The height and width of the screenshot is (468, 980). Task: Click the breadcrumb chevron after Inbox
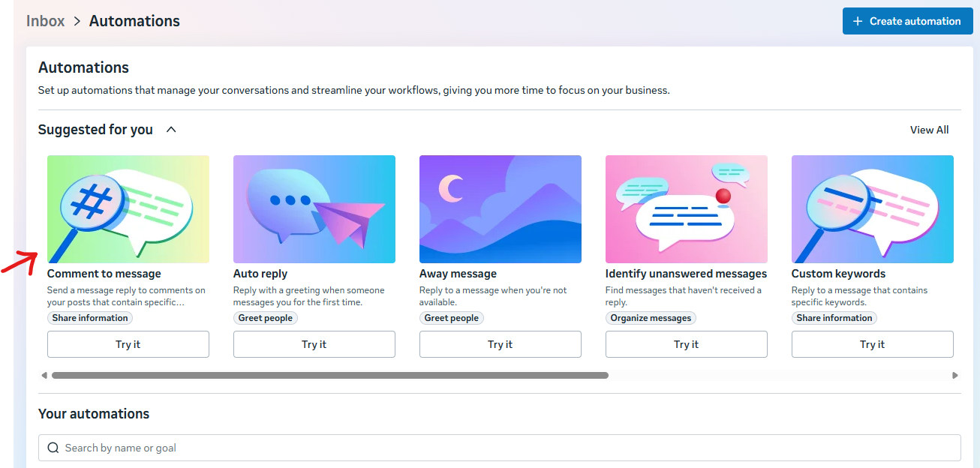click(x=77, y=21)
